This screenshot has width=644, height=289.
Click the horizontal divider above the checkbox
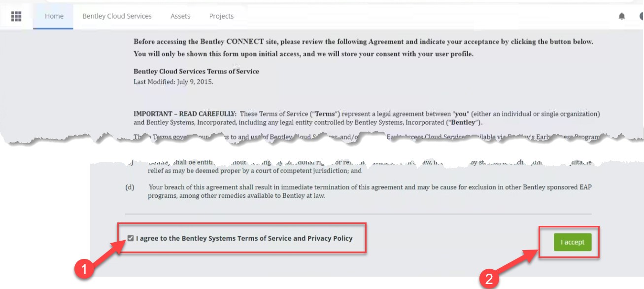358,215
